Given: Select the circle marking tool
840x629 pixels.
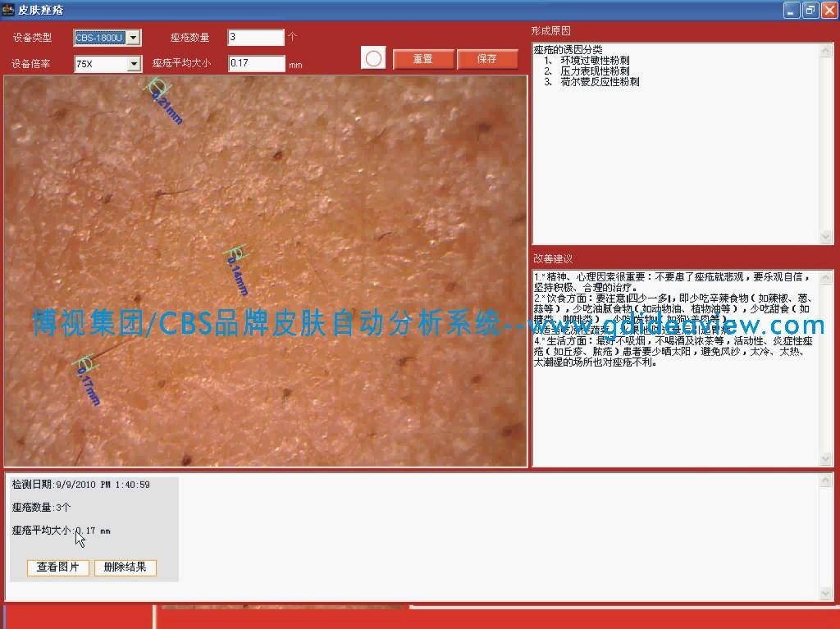Looking at the screenshot, I should 373,59.
